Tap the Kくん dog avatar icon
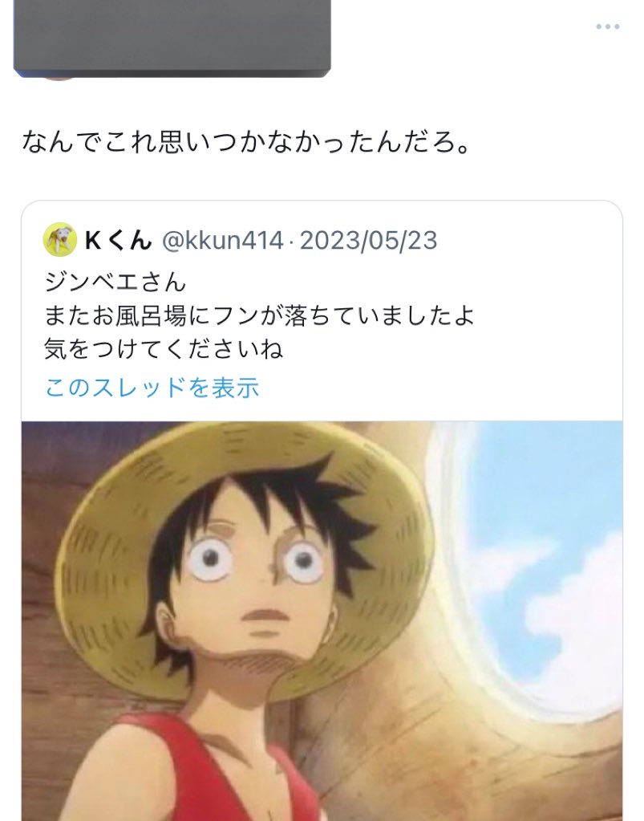644x821 pixels. click(59, 240)
